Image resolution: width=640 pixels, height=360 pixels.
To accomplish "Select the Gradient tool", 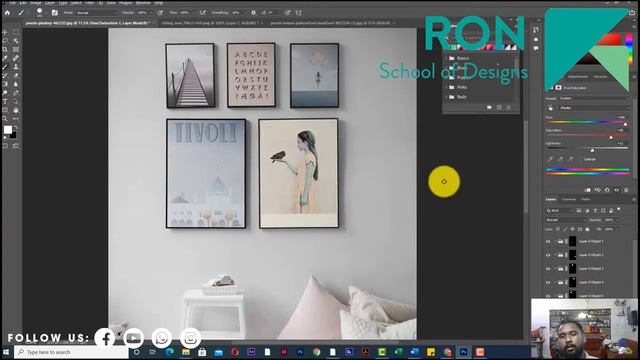I will click(5, 84).
